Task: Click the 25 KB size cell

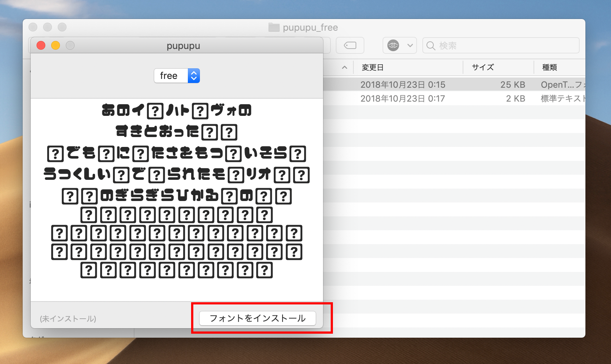Action: coord(513,84)
